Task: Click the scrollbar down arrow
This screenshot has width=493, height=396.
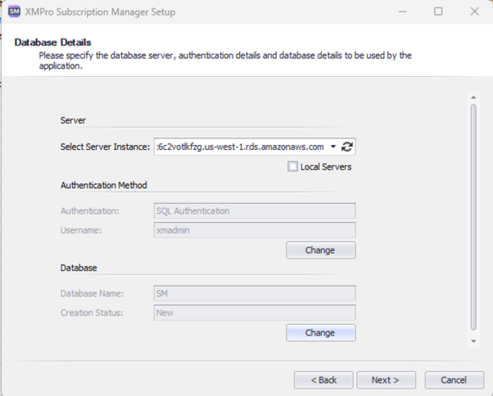Action: (x=473, y=341)
